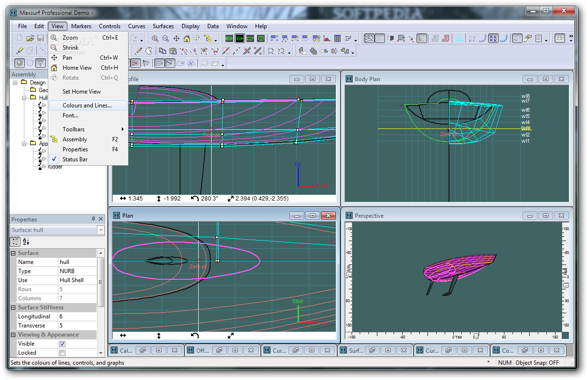
Task: Click the Open folder toolbar icon
Action: [x=30, y=38]
